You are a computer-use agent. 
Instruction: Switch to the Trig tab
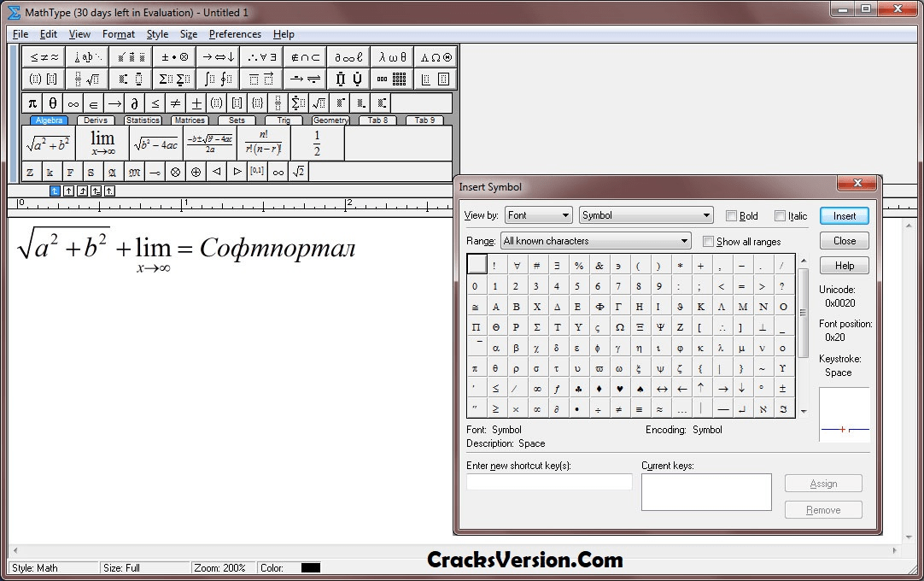click(283, 120)
